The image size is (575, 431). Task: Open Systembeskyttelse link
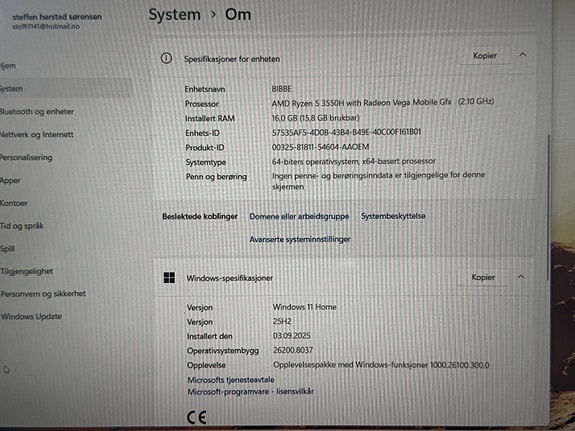(393, 216)
